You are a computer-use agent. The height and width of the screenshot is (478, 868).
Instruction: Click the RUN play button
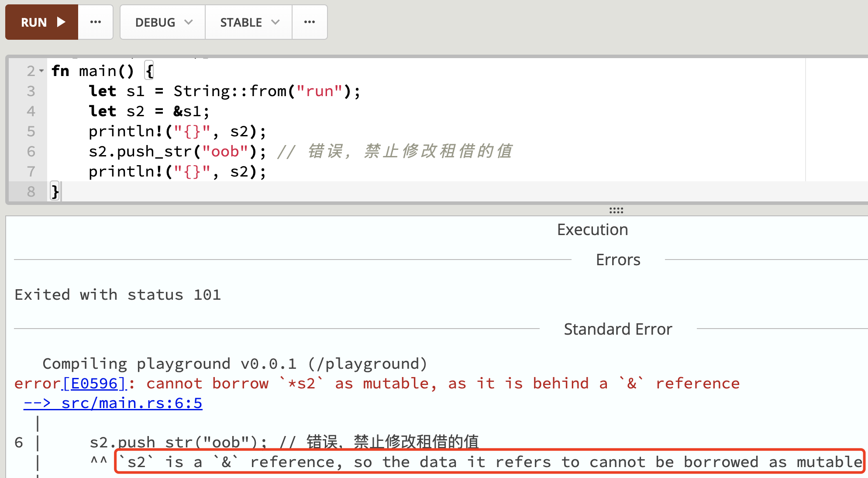(x=41, y=22)
